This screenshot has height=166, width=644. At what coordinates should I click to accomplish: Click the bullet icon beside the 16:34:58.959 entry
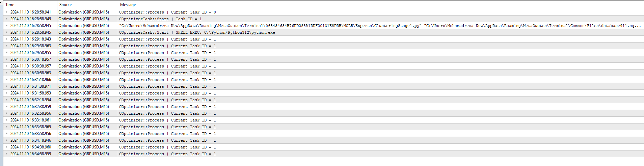[6, 154]
